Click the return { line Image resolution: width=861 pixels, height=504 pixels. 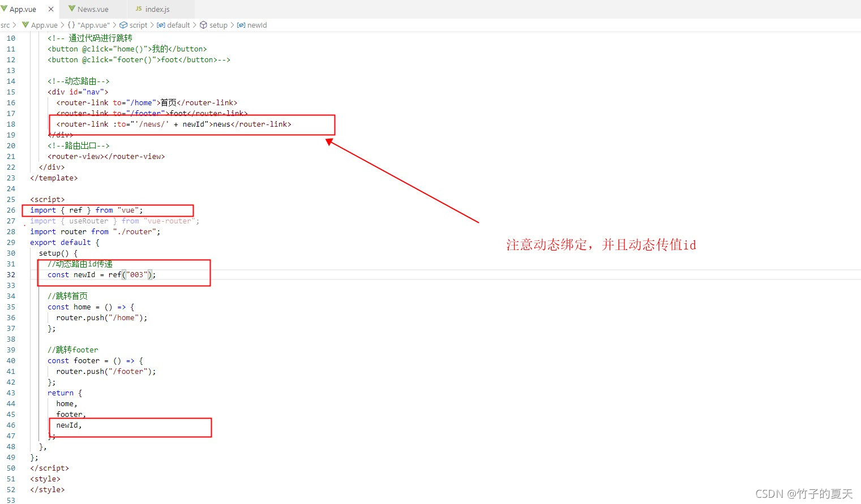click(x=65, y=393)
